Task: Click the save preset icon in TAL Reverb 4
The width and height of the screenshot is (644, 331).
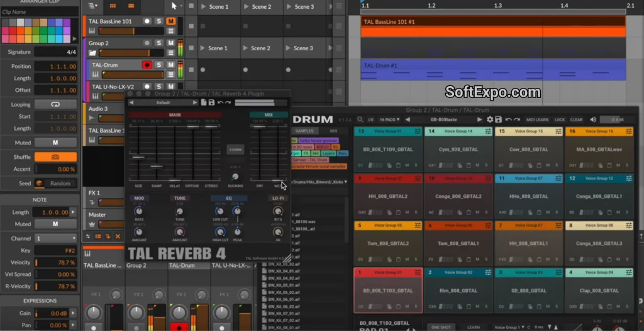Action: point(211,102)
